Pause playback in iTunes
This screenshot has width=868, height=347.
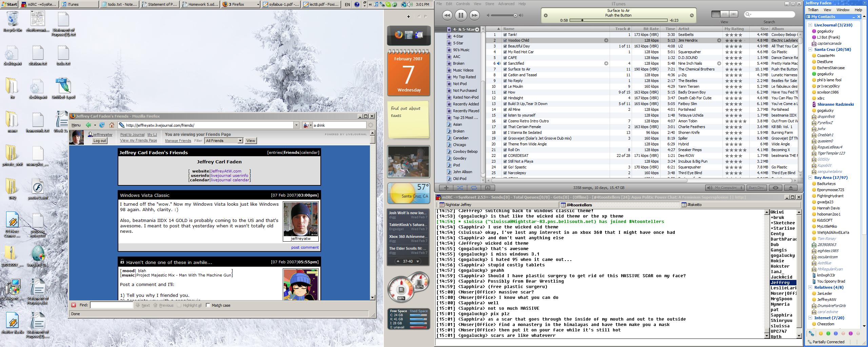461,15
